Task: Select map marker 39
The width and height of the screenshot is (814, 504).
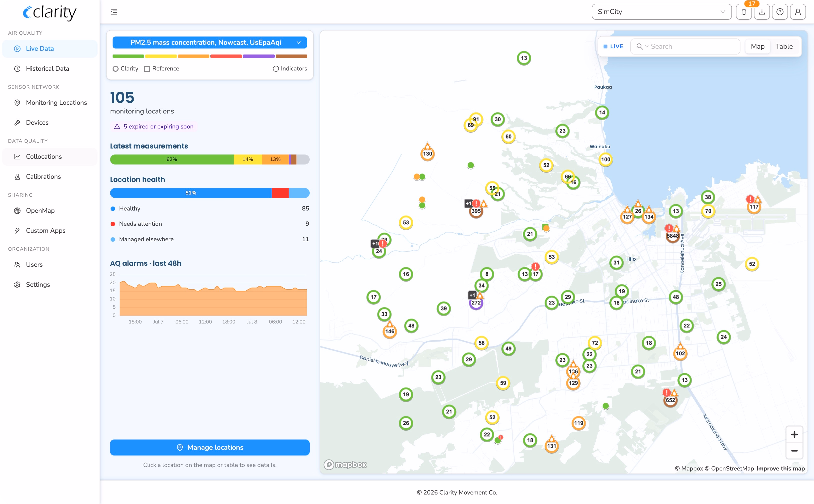Action: coord(444,309)
